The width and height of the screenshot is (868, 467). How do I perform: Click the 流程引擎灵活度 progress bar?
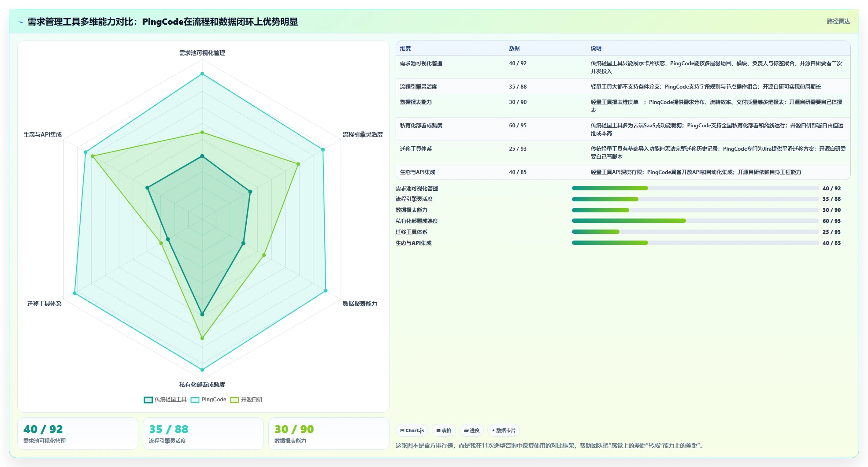coord(695,199)
